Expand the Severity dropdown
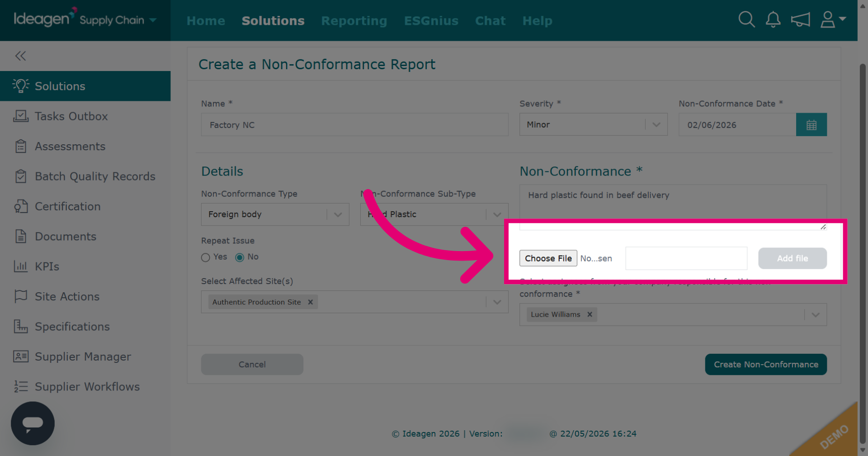868x456 pixels. [656, 125]
